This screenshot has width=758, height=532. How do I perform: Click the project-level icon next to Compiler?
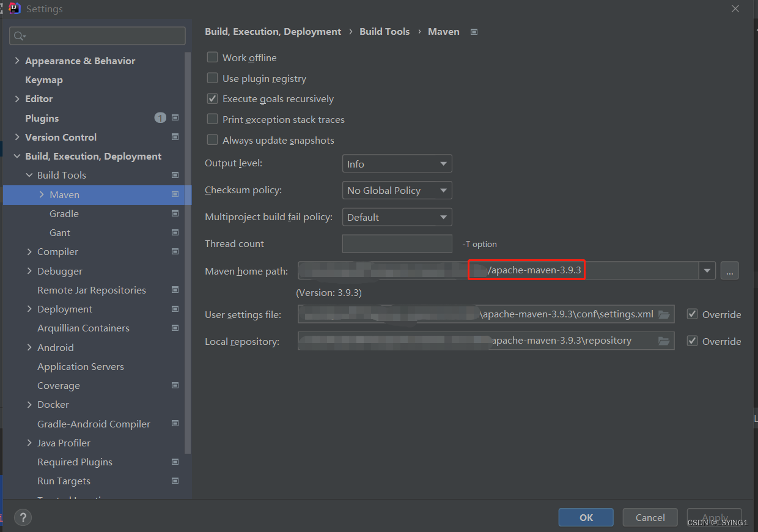coord(175,251)
